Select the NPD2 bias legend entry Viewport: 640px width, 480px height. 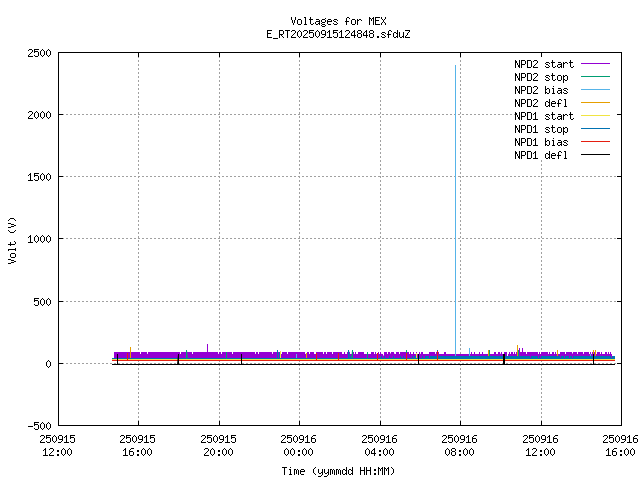point(541,90)
